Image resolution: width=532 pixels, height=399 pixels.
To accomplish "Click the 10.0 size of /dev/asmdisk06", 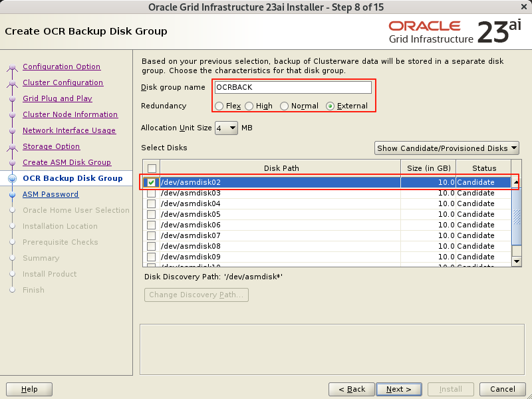I will point(446,225).
